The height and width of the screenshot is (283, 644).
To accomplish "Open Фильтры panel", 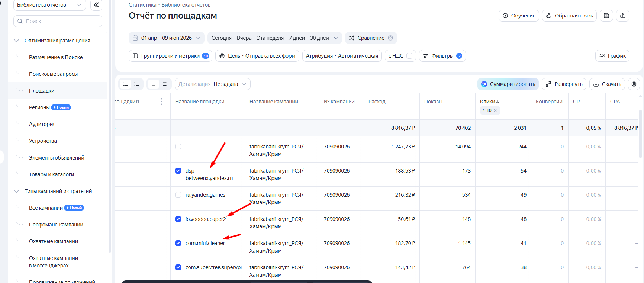I will tap(442, 56).
